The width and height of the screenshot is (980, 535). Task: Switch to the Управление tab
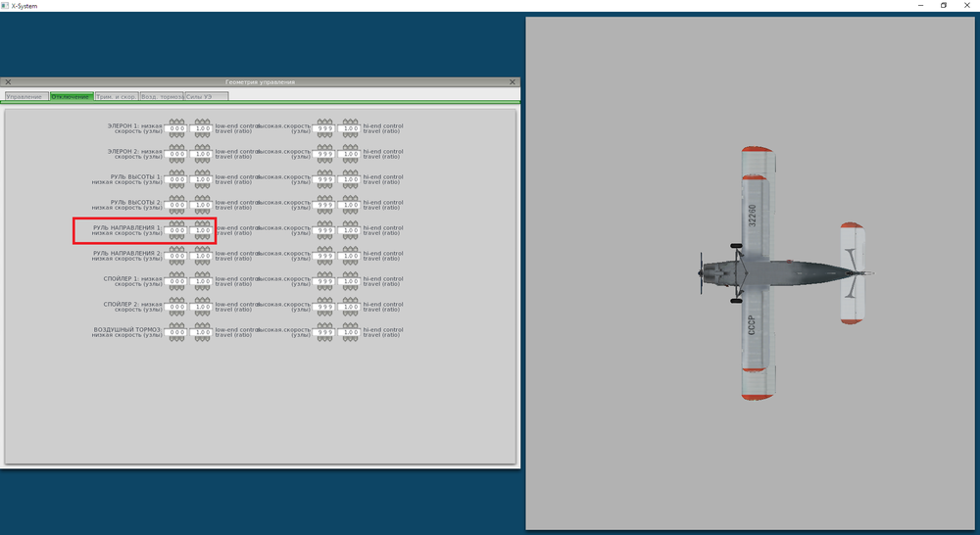click(x=26, y=96)
